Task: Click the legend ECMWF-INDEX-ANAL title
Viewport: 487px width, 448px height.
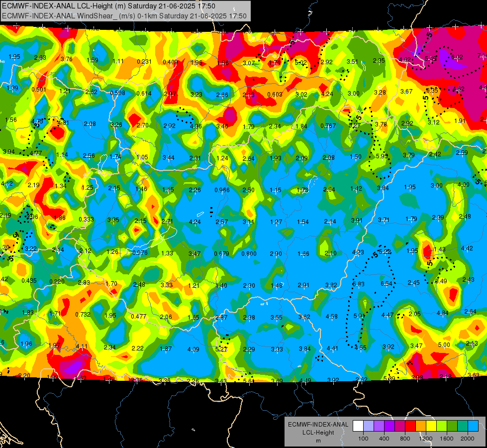Action: (x=318, y=425)
